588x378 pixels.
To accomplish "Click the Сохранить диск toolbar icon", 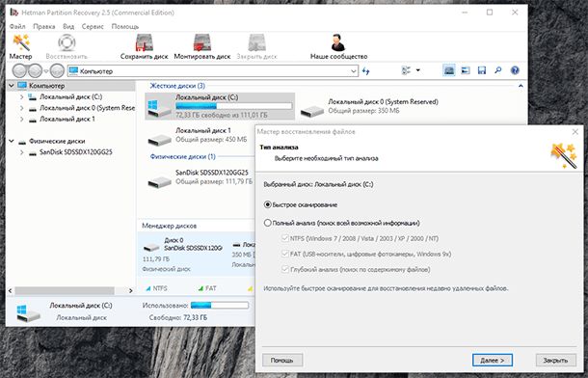I will 144,42.
